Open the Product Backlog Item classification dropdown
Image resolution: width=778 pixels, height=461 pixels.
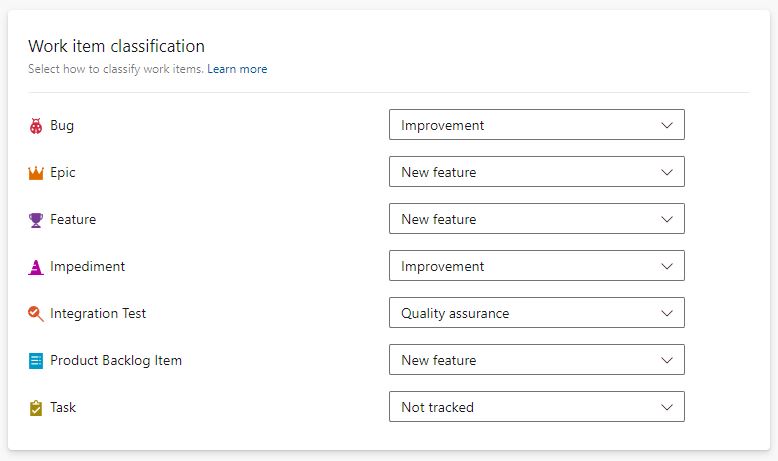tap(536, 360)
